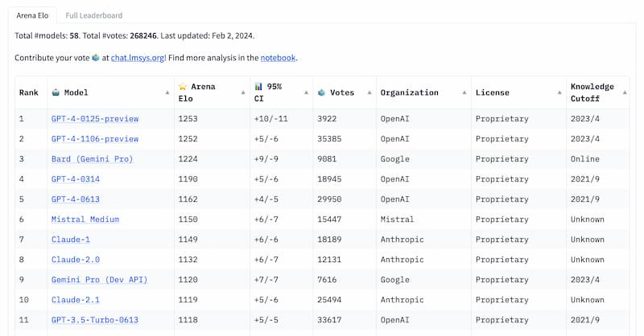644x336 pixels.
Task: Open Mistral Medium model link
Action: [x=85, y=219]
